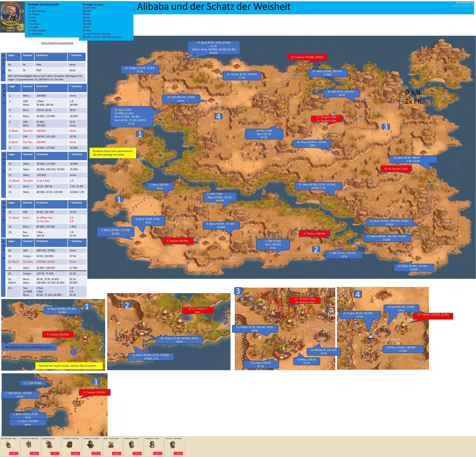Select the General Sylvana portrait
Viewport: 476px width, 457px height.
(x=173, y=445)
